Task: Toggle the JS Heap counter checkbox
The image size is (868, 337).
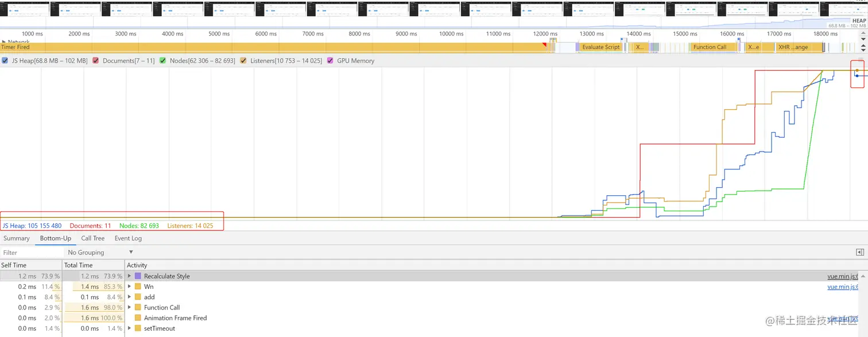Action: pyautogui.click(x=5, y=60)
